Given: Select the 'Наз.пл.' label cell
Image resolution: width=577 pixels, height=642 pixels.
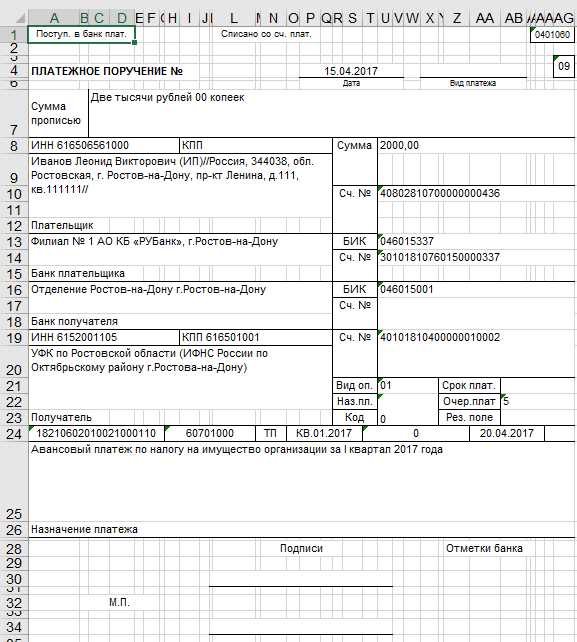Looking at the screenshot, I should point(355,401).
